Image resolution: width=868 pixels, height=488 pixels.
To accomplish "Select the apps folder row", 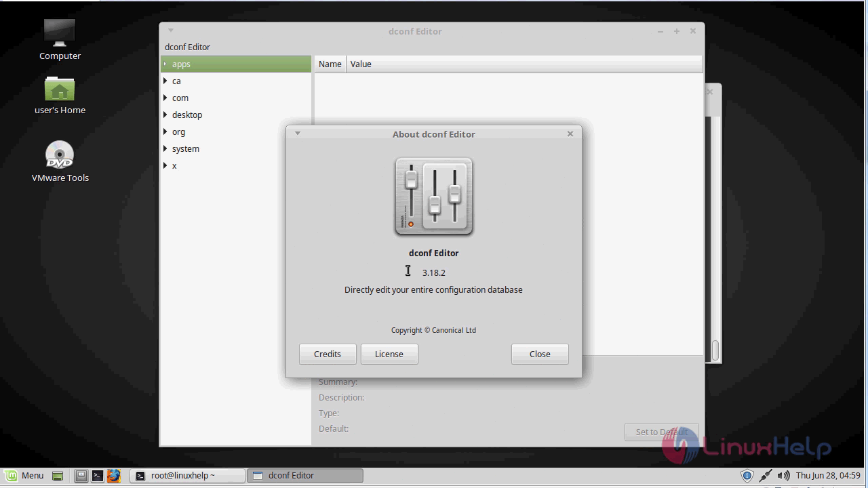I will [236, 64].
